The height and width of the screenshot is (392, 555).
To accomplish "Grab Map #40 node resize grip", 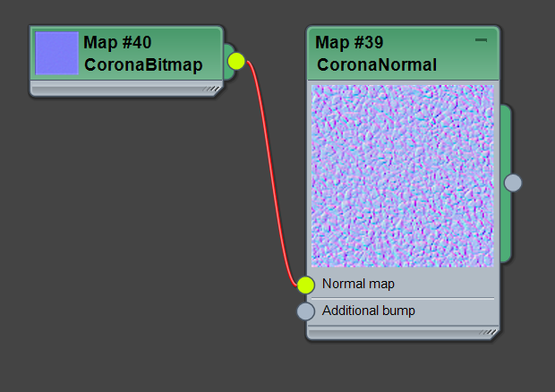I will click(x=211, y=89).
